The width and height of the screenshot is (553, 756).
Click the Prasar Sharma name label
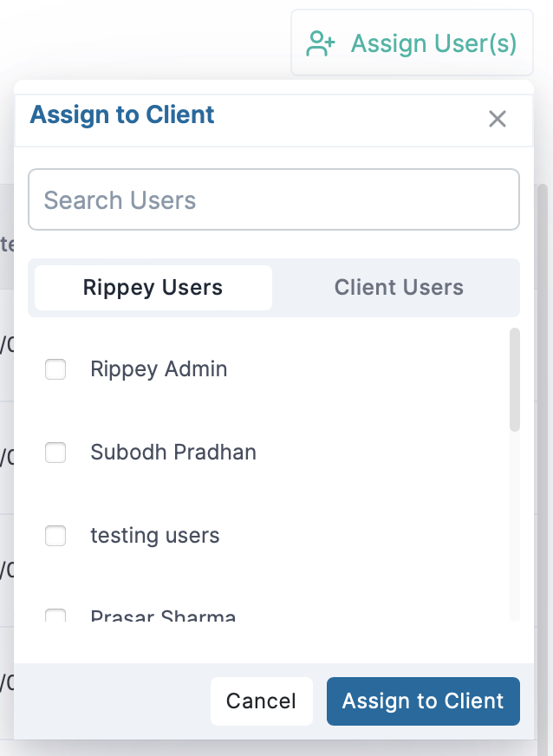(163, 617)
